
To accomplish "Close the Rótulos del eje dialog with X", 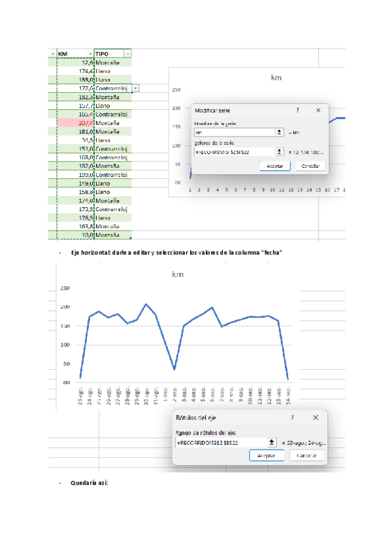I will pos(316,417).
